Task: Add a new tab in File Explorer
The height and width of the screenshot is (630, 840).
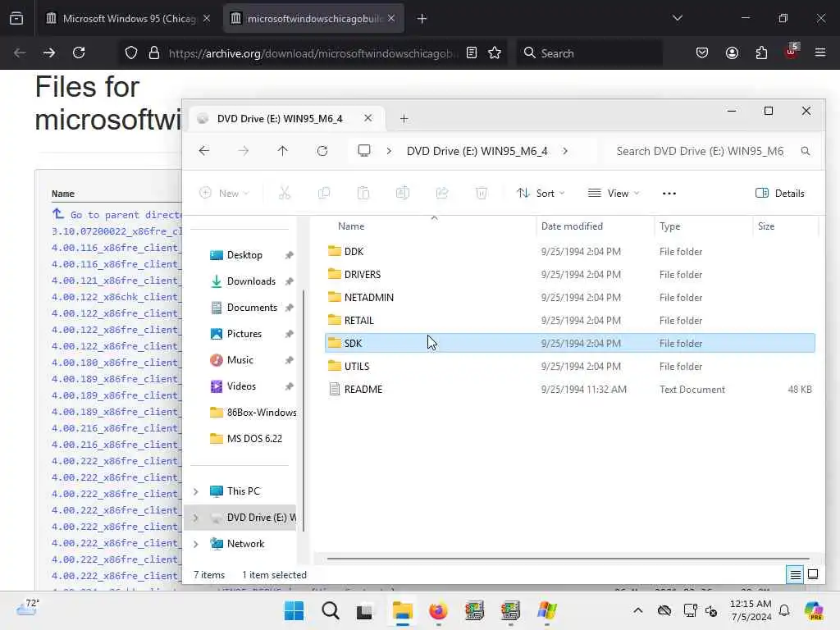Action: [x=404, y=118]
